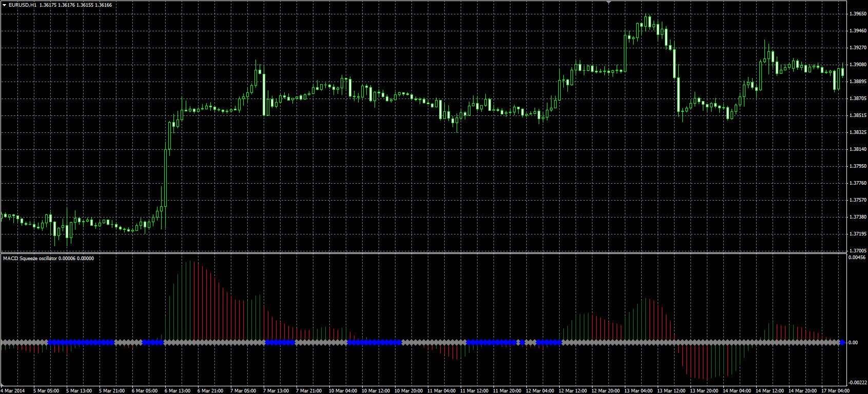Click the gray chart shift marker at top
This screenshot has height=394, width=868.
(x=608, y=3)
